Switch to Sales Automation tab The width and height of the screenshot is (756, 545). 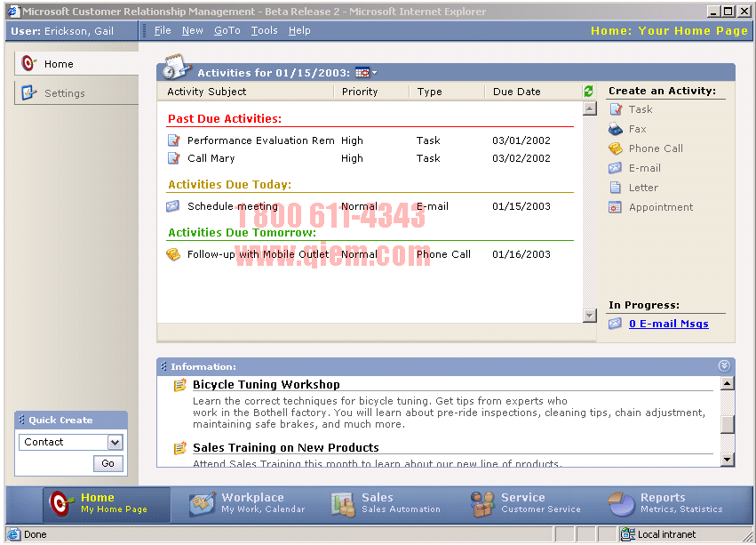pos(386,504)
